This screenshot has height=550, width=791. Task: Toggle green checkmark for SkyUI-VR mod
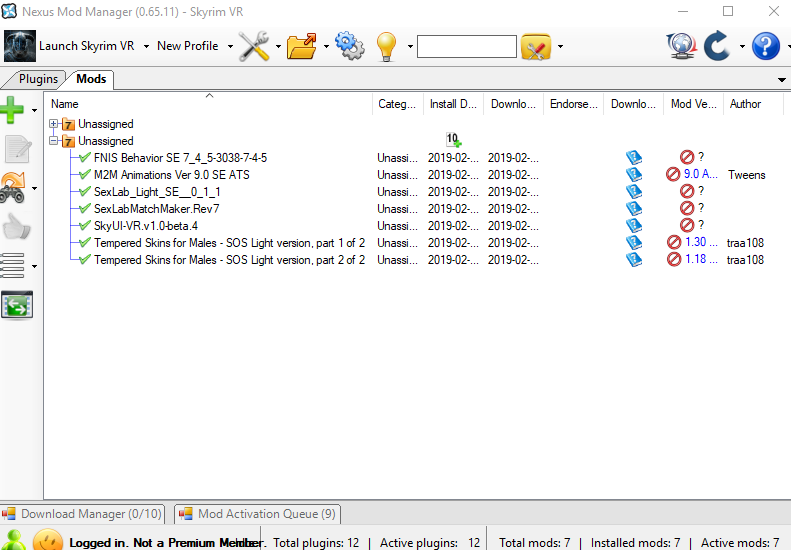coord(85,226)
